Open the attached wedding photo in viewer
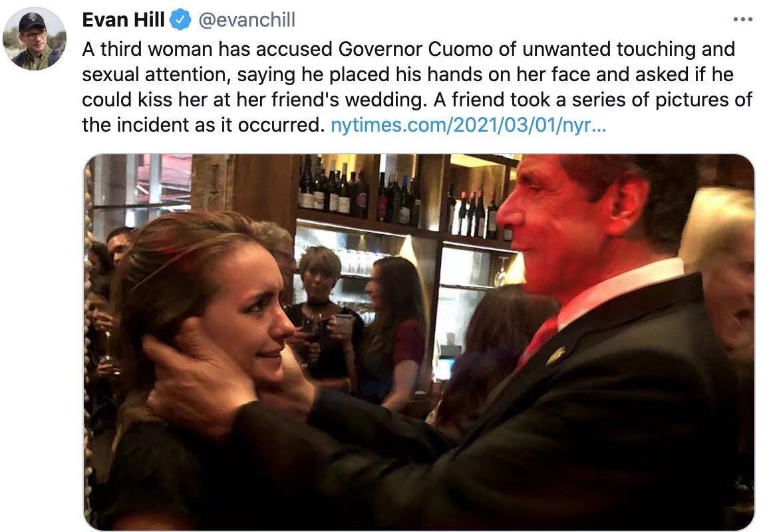This screenshot has width=773, height=532. [x=419, y=342]
